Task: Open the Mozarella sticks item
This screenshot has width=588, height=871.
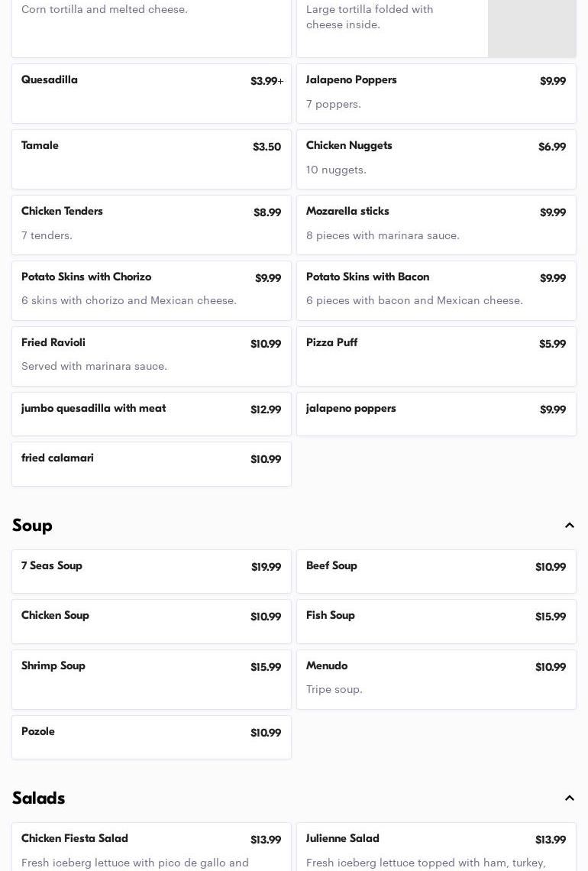Action: (436, 225)
